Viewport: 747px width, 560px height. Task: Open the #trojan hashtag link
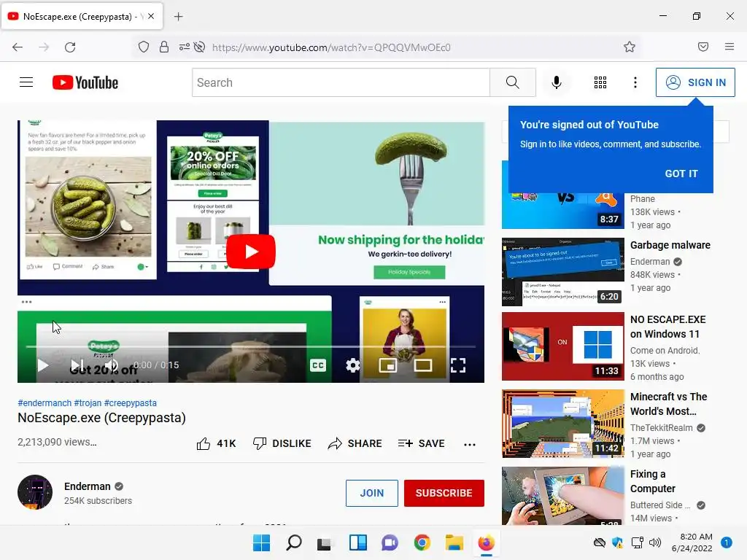[88, 402]
